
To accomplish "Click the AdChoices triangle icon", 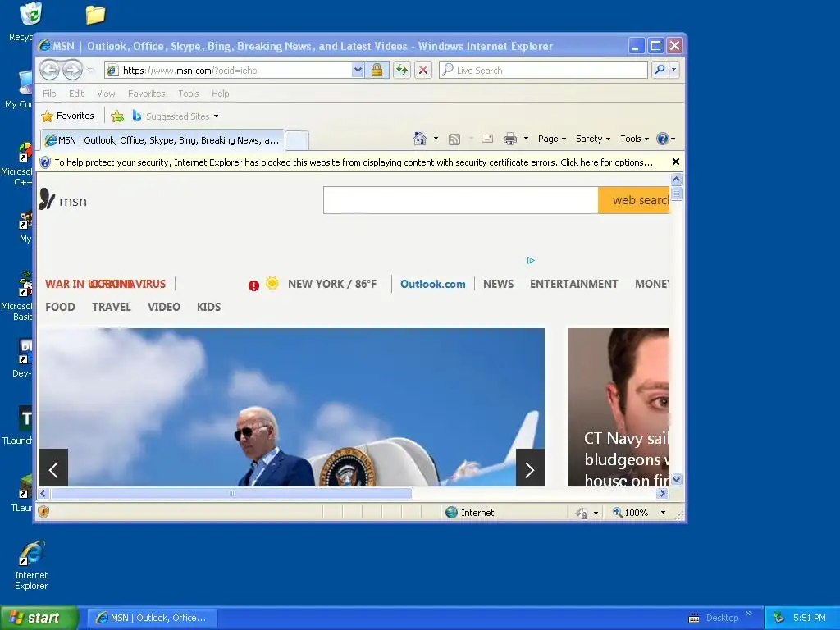I will [x=531, y=260].
